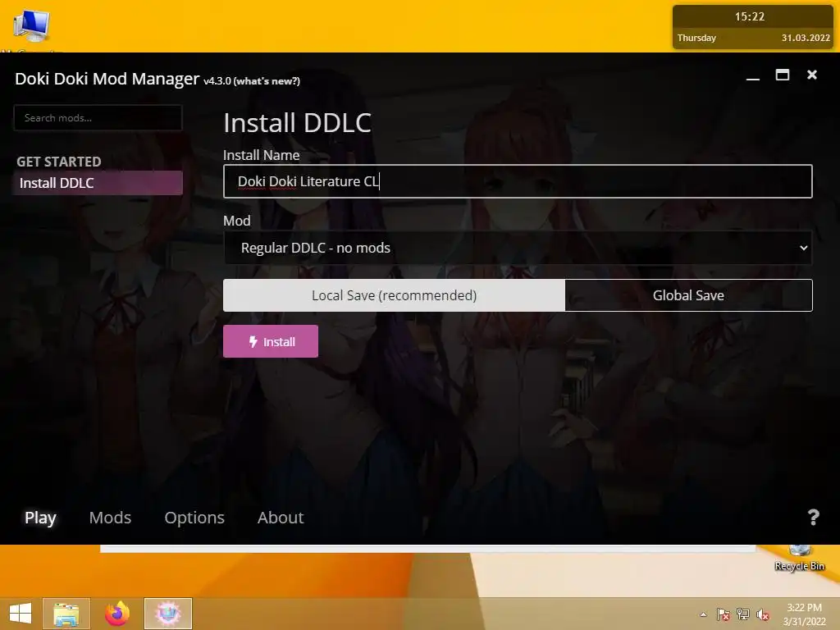Expand the Mod dropdown
Viewport: 840px width, 630px height.
[x=518, y=248]
